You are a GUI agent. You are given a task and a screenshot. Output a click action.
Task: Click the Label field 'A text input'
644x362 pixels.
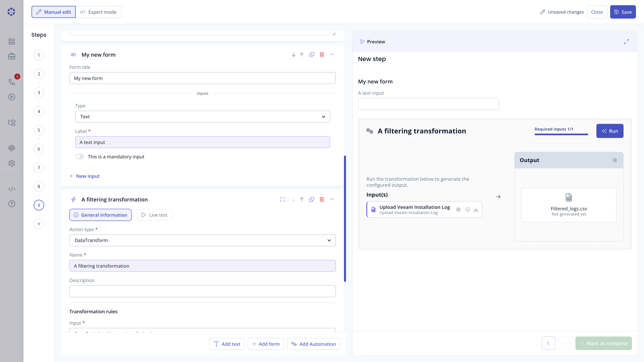pos(202,142)
